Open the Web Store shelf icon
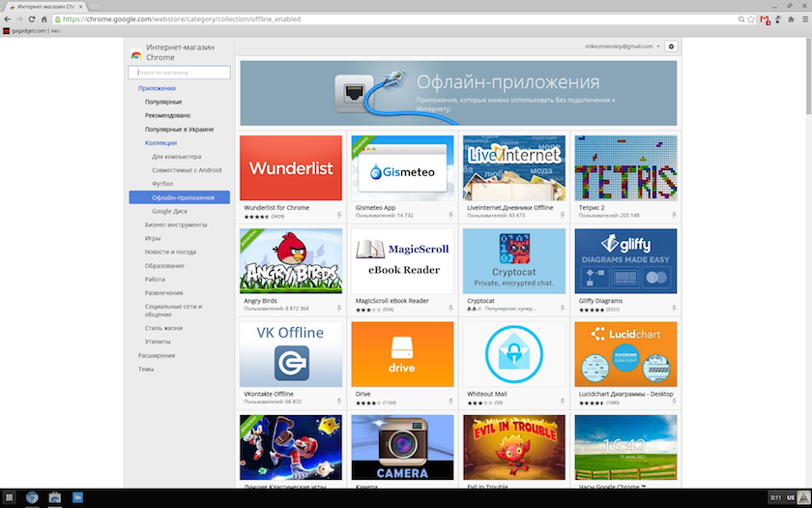The height and width of the screenshot is (508, 812). coord(55,497)
